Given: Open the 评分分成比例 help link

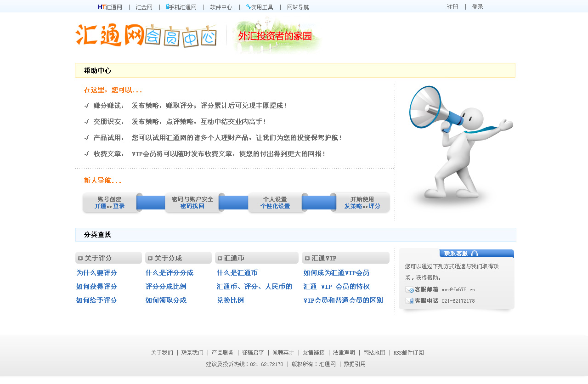Looking at the screenshot, I should point(166,287).
